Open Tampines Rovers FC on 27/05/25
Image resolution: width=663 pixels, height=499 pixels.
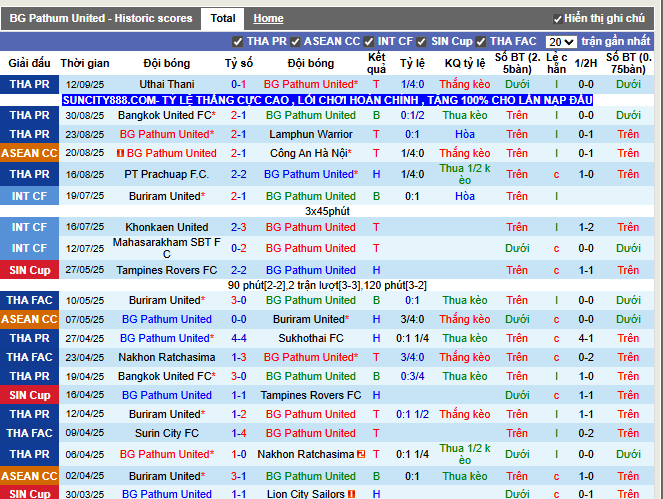pyautogui.click(x=167, y=270)
